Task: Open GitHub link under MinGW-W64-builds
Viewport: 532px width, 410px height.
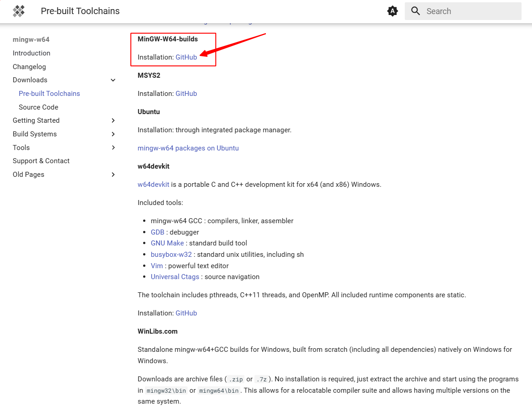Action: pos(186,57)
